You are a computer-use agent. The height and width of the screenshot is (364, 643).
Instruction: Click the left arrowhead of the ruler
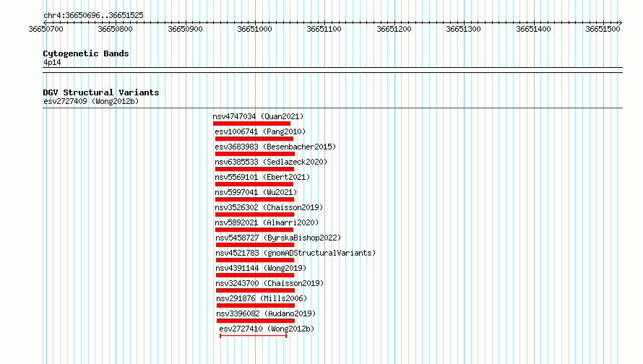point(45,22)
